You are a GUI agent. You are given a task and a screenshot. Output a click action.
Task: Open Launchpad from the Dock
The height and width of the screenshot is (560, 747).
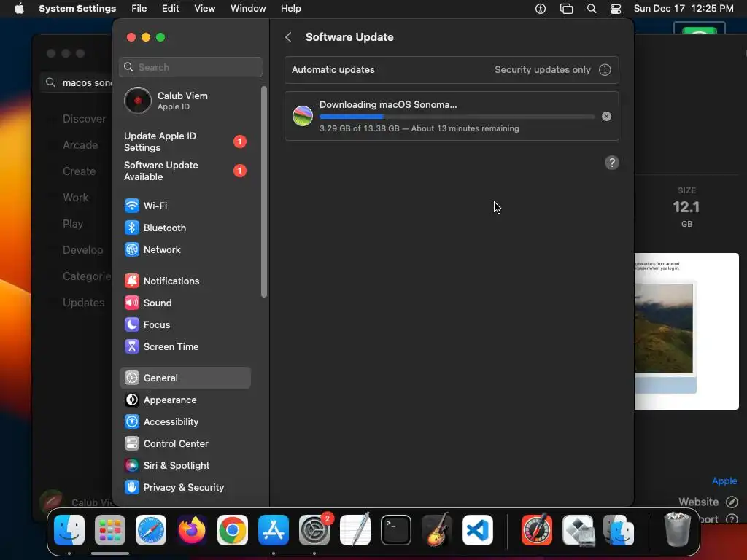[110, 530]
